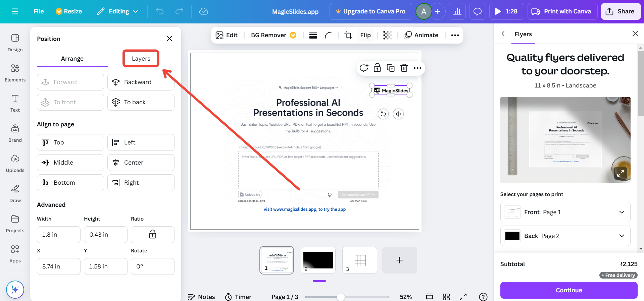The width and height of the screenshot is (644, 301).
Task: Go back from Flyers panel
Action: point(503,34)
